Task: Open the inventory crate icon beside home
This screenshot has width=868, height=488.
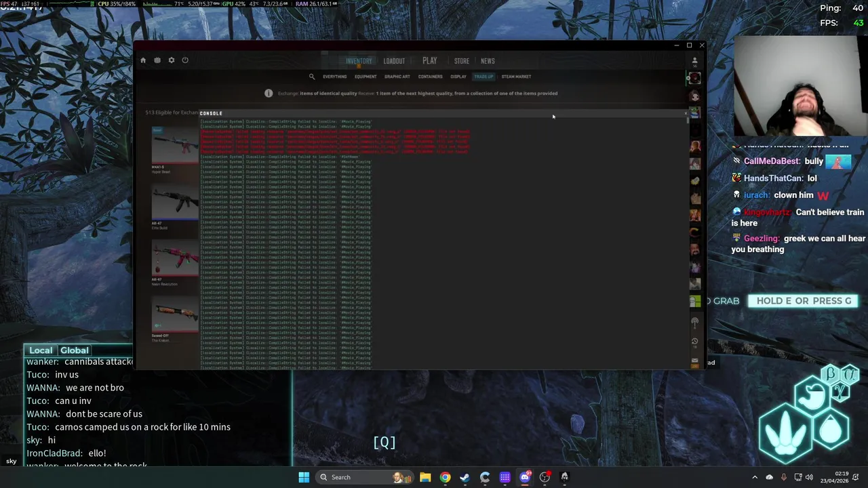Action: [x=157, y=60]
